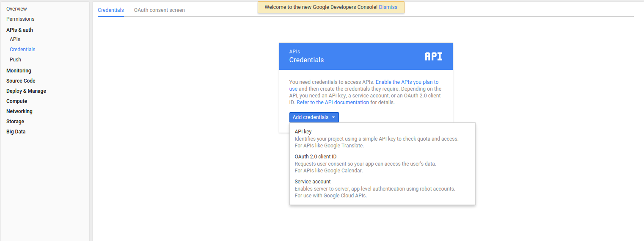Select Service account menu entry
This screenshot has height=241, width=644.
pos(383,188)
